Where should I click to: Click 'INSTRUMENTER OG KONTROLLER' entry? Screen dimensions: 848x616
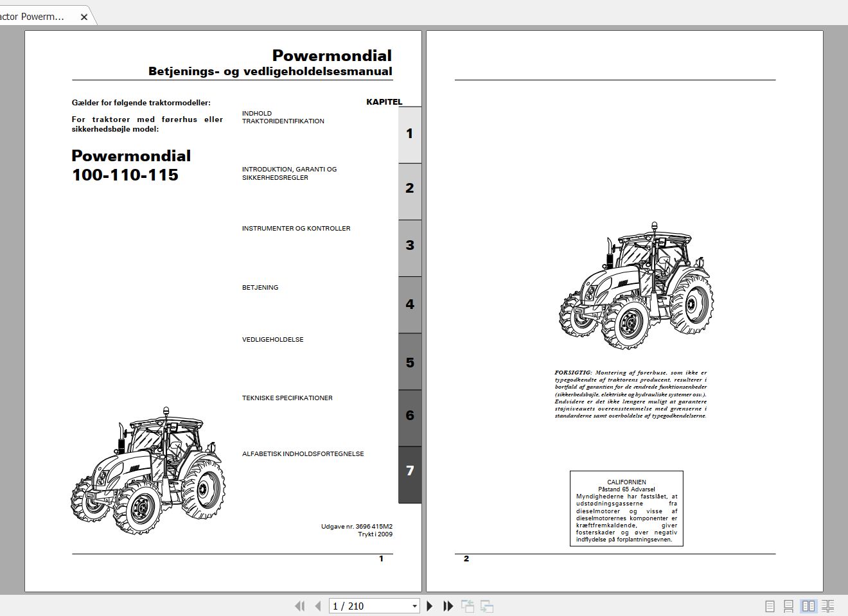pyautogui.click(x=296, y=228)
